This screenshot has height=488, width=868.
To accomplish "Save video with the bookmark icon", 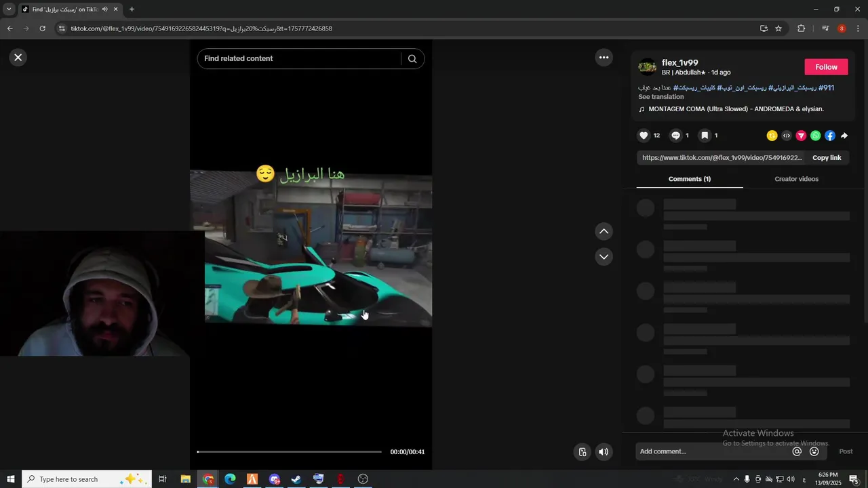I will (705, 136).
